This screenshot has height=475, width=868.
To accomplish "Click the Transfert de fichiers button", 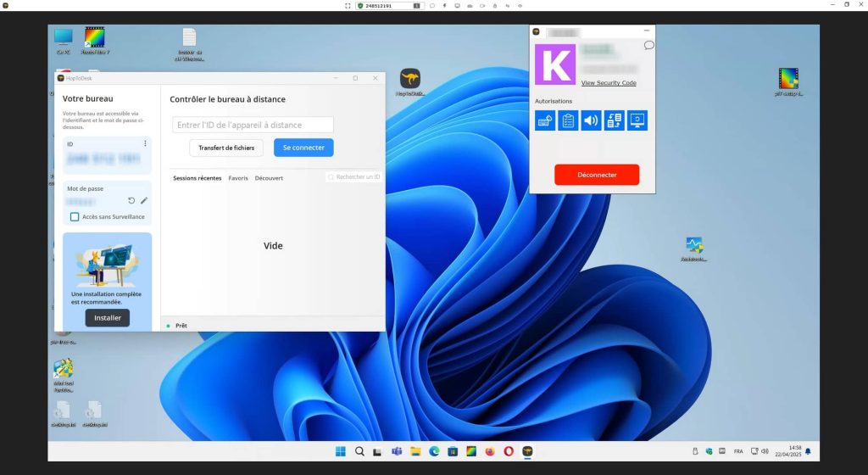I will (226, 148).
